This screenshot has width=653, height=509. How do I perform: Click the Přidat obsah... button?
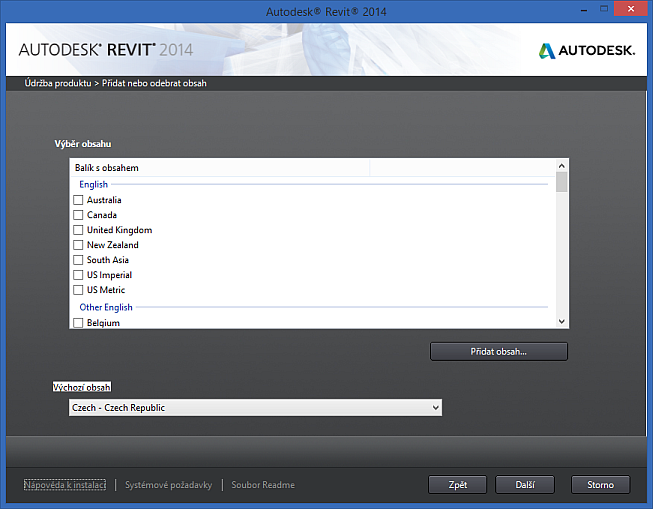498,352
